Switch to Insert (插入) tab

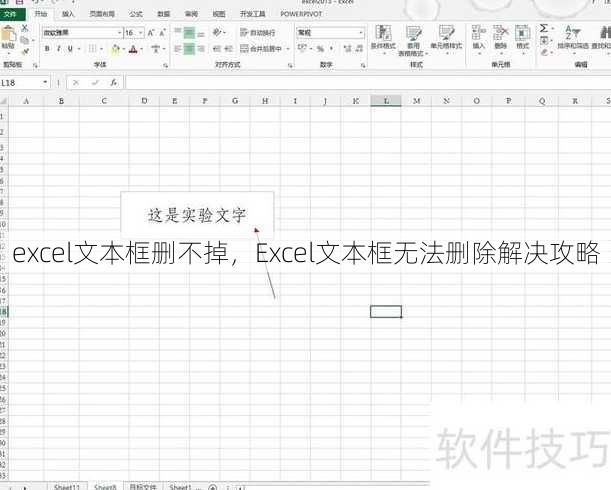(x=68, y=14)
